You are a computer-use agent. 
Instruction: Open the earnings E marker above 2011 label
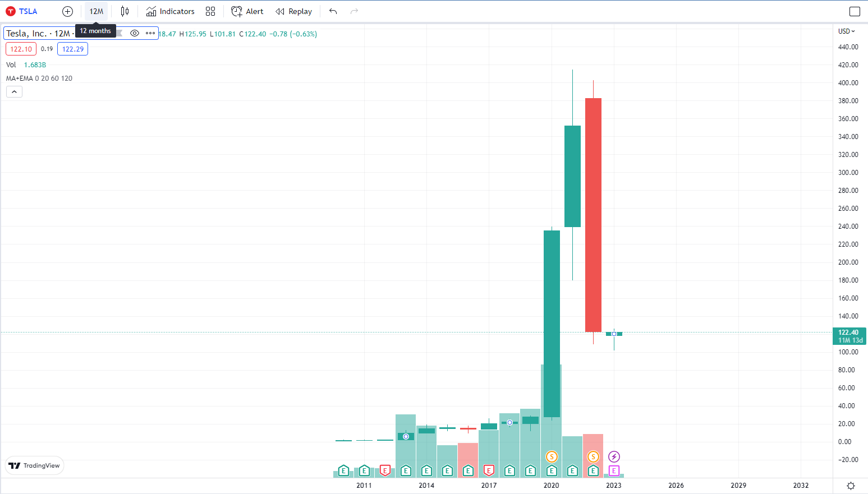pos(364,470)
